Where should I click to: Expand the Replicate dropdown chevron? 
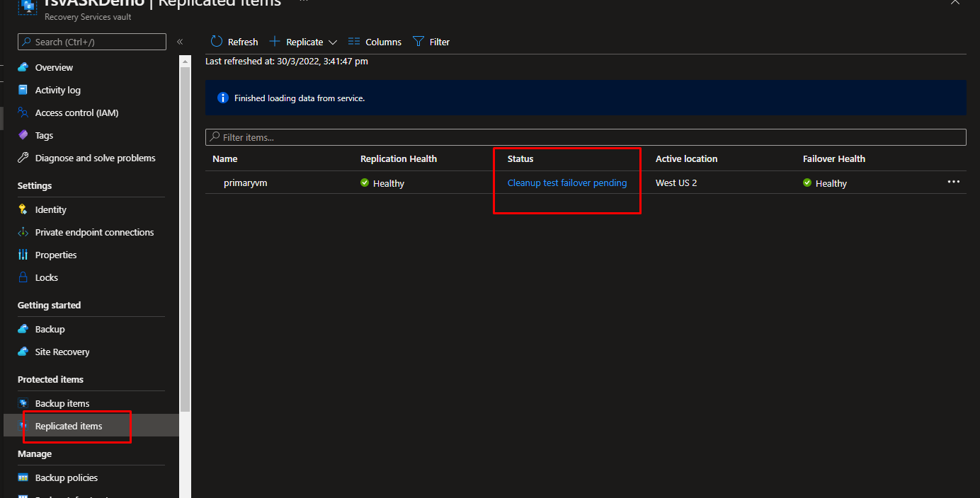pyautogui.click(x=332, y=41)
